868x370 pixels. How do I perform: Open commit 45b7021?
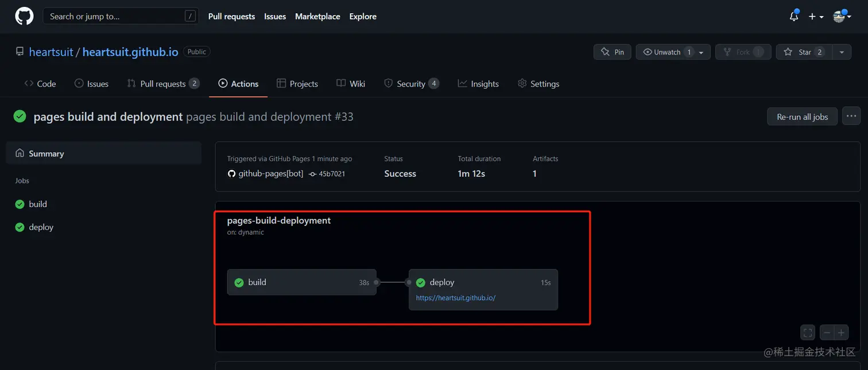[332, 173]
